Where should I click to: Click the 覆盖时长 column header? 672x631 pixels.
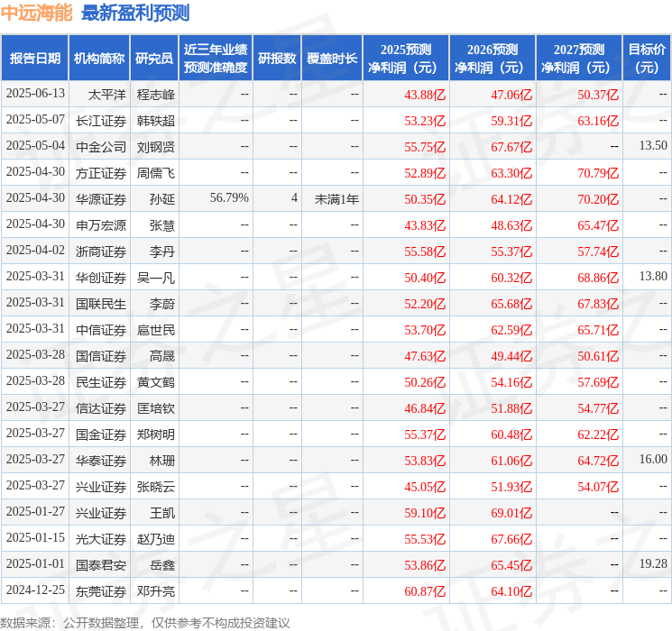coord(332,59)
